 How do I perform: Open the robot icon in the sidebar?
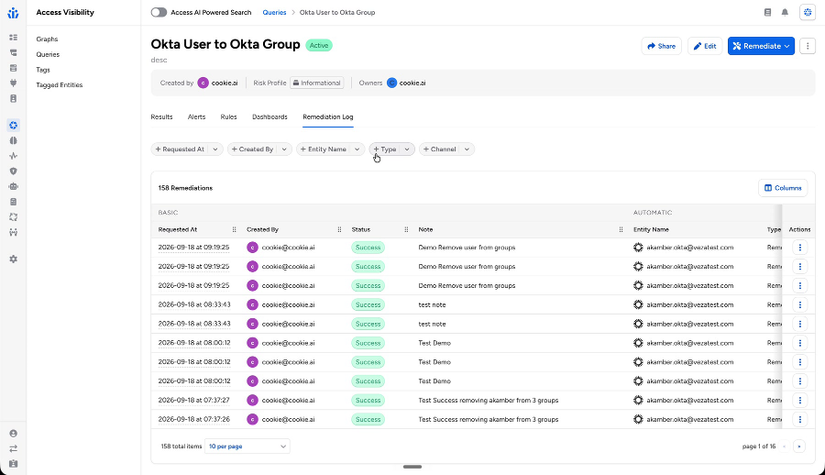click(13, 186)
